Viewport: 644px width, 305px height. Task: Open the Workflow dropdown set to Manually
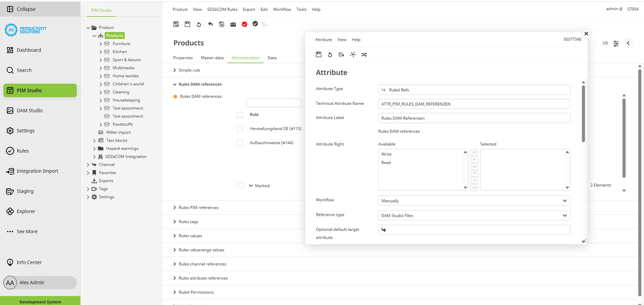(x=474, y=200)
